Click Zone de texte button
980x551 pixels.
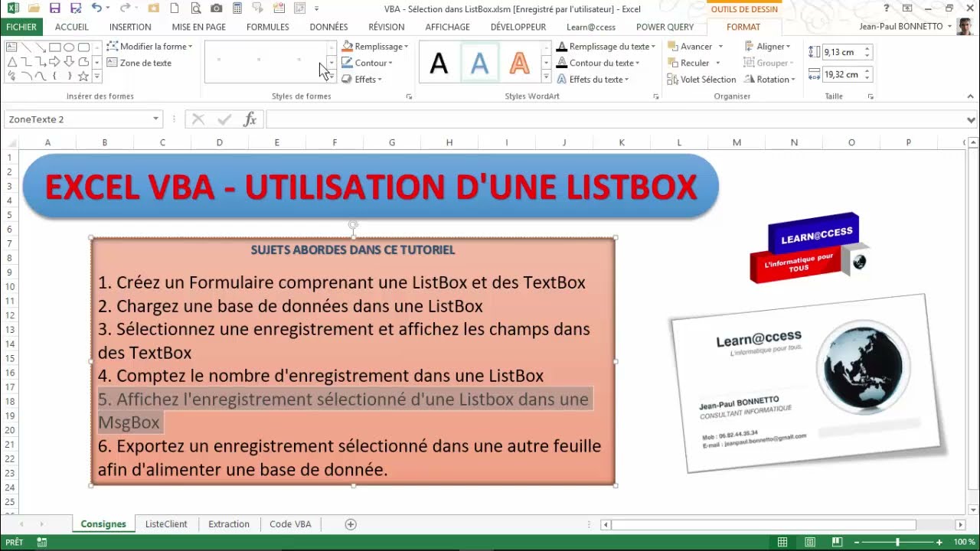(x=139, y=63)
